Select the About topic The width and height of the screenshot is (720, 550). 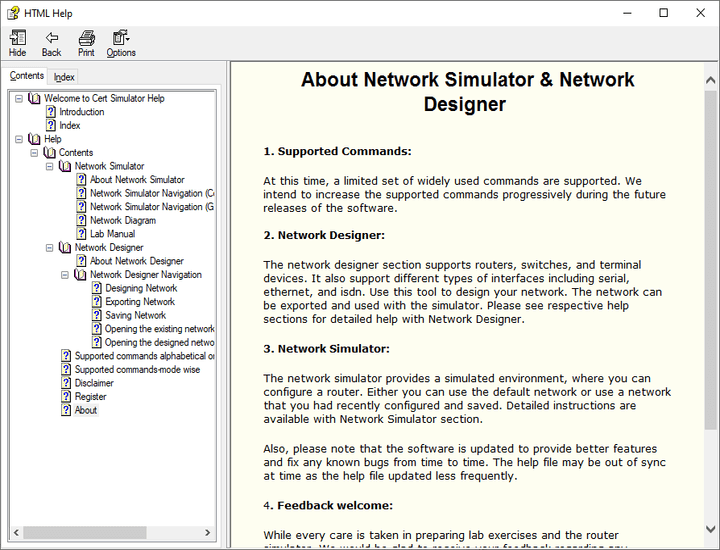point(86,410)
